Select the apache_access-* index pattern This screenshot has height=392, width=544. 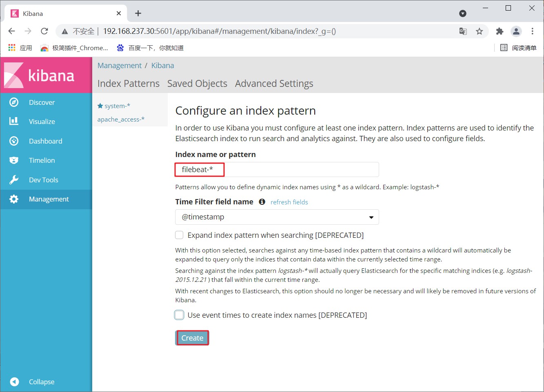click(121, 119)
